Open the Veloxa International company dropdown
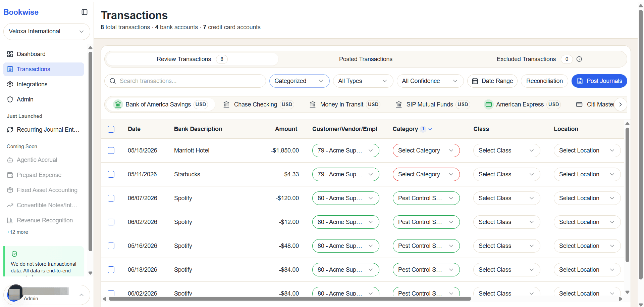 47,31
